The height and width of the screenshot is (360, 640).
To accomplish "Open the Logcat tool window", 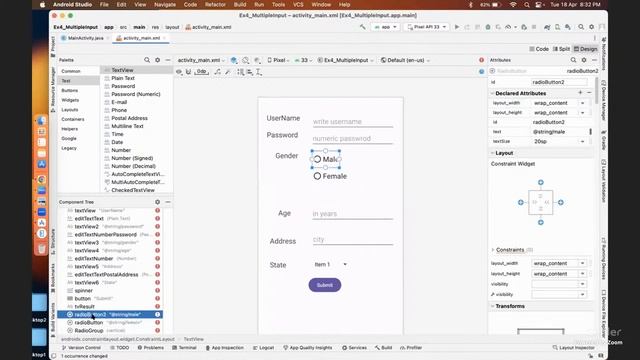I will pos(263,348).
